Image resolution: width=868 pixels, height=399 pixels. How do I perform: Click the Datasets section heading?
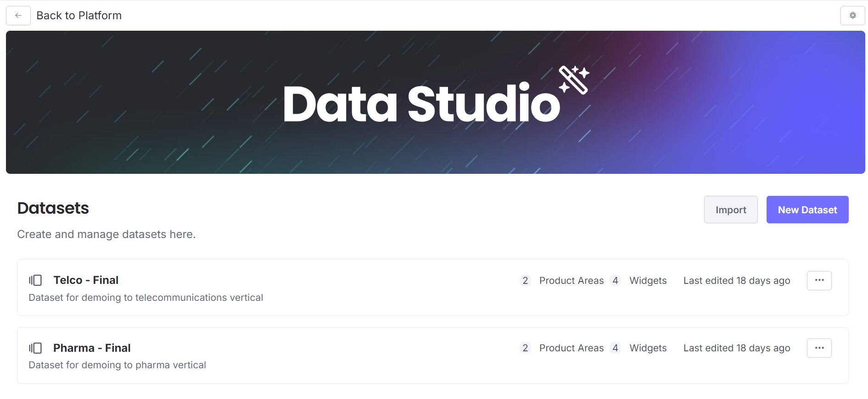(53, 208)
